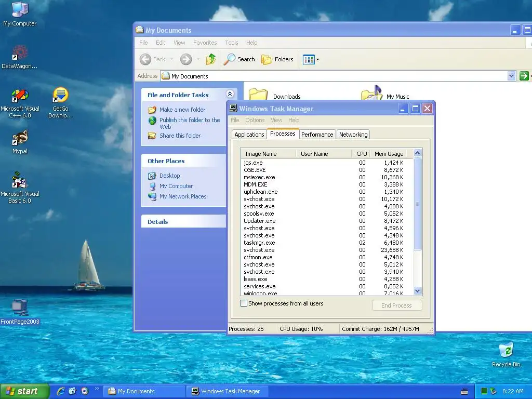Image resolution: width=532 pixels, height=399 pixels.
Task: Click the Task Manager title bar icon
Action: (233, 109)
